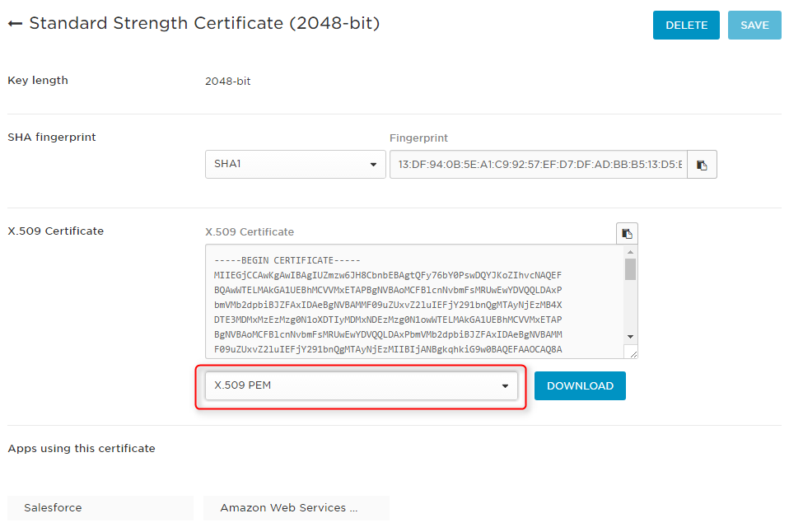Screen dimensions: 789x532
Task: Click inside the Fingerprint value field
Action: pos(539,165)
